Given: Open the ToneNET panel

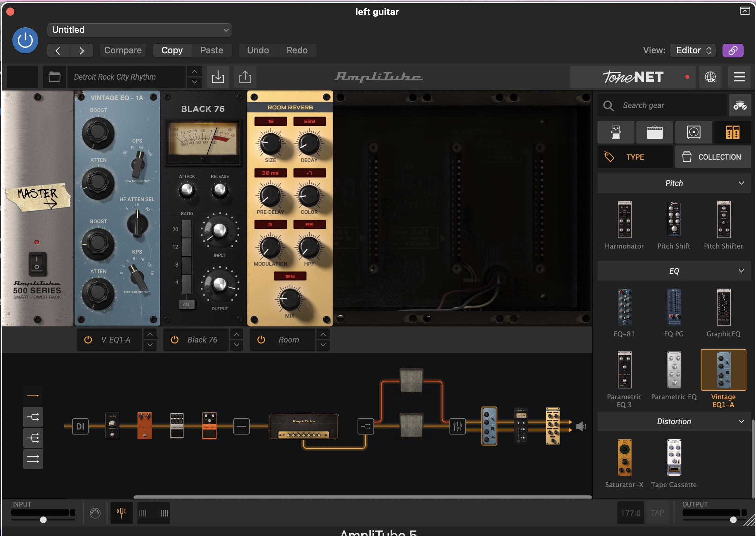Looking at the screenshot, I should pos(633,77).
